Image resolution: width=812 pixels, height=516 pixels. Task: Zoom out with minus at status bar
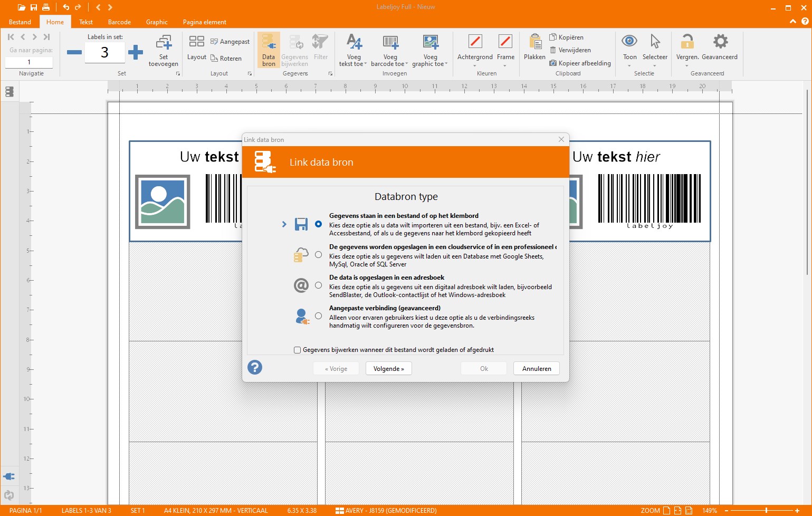[x=727, y=511]
